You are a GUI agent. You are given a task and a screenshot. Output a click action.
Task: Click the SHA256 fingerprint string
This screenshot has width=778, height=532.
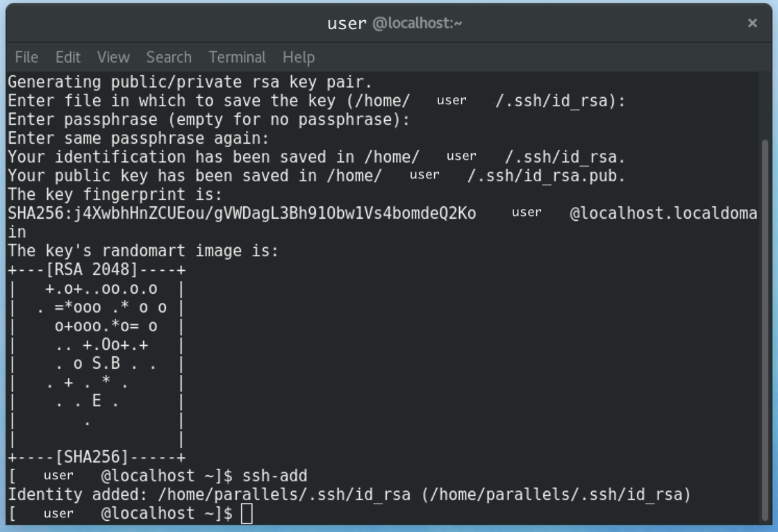(x=242, y=213)
